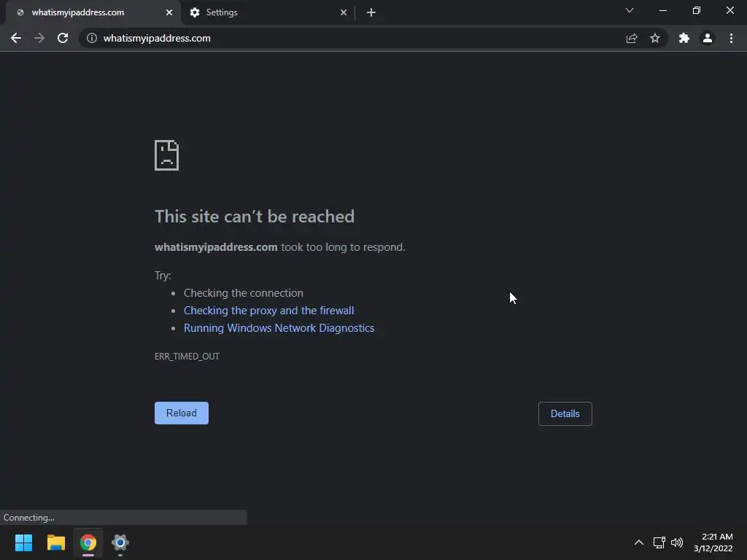This screenshot has height=560, width=747.
Task: Share this page icon in address bar
Action: click(x=632, y=38)
